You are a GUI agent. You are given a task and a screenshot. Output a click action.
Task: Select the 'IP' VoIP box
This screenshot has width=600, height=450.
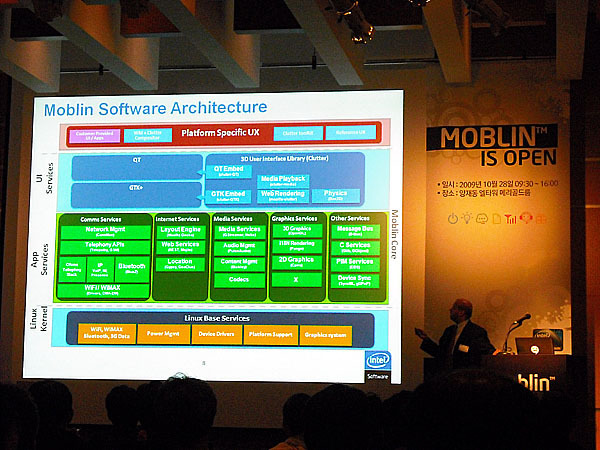click(100, 269)
